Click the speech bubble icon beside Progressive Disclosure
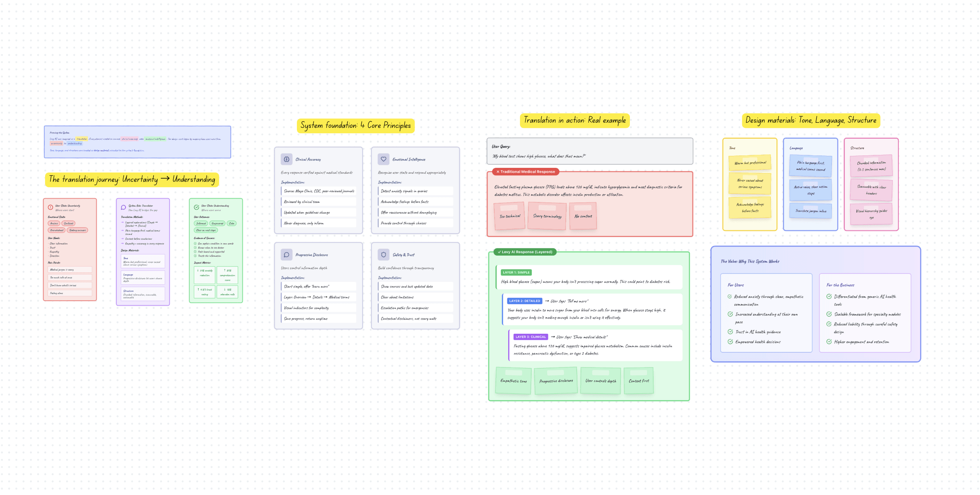 (286, 255)
